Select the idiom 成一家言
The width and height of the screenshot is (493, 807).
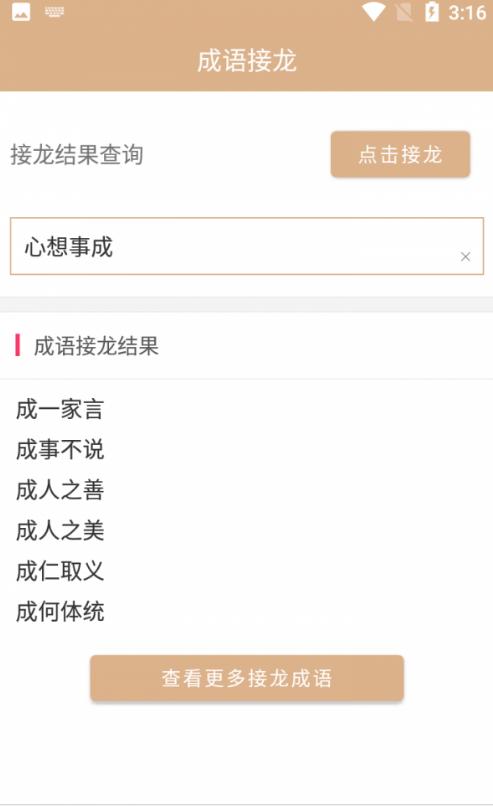click(x=60, y=410)
